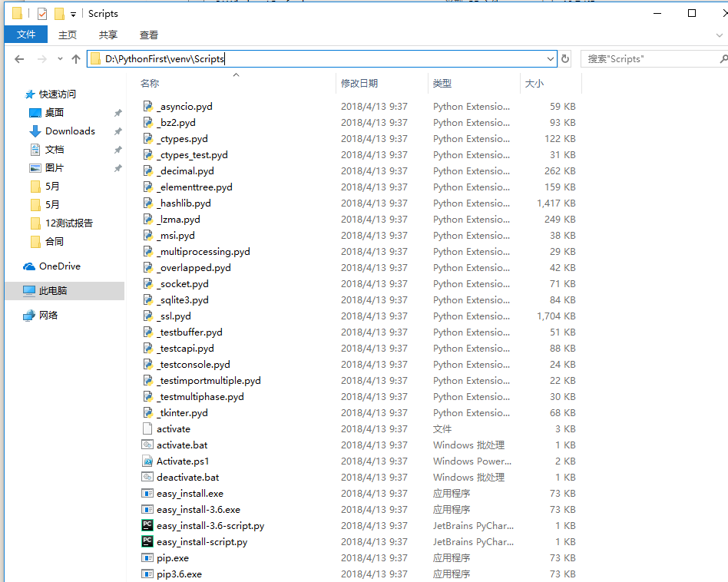
Task: Open quick access toolbar customize dropdown
Action: click(x=74, y=15)
